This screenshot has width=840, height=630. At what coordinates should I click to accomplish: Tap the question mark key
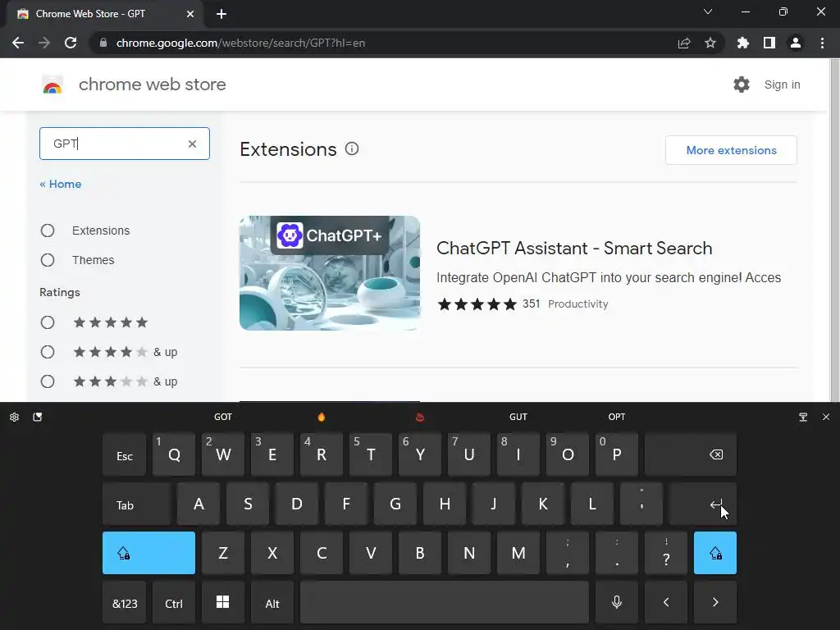click(666, 553)
